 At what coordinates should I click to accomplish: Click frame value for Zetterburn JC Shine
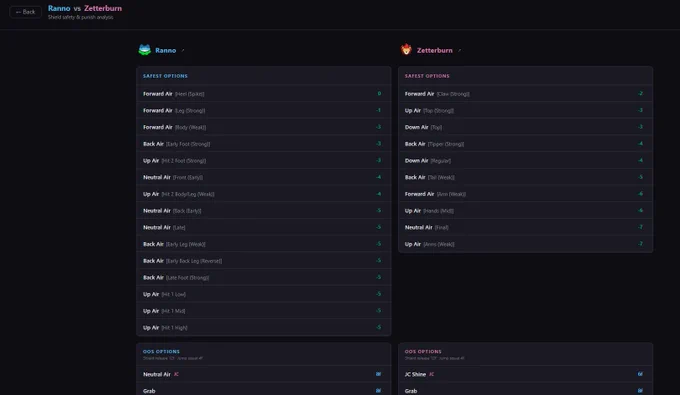pos(640,374)
